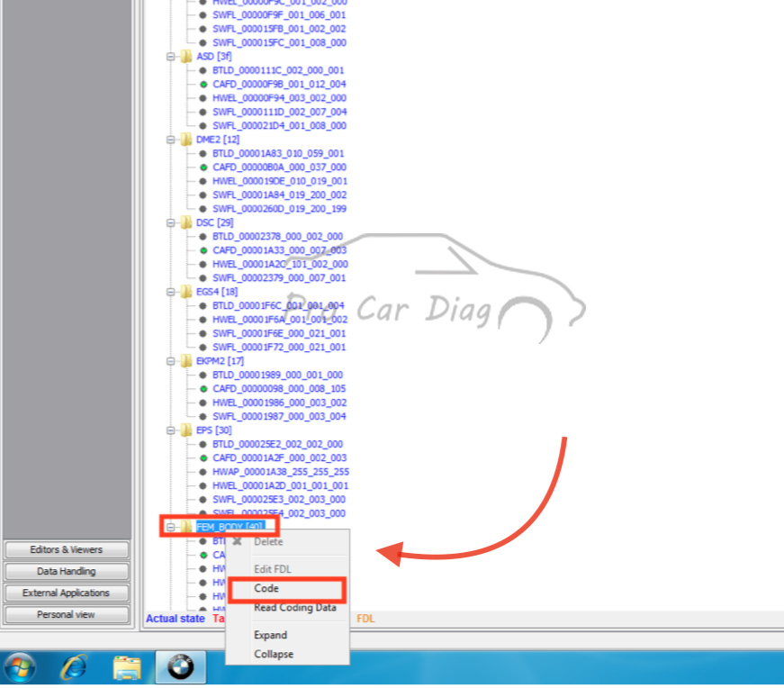Select the highlighted FEM_BODY [40] node
Viewport: 784px width, 688px height.
pyautogui.click(x=230, y=527)
